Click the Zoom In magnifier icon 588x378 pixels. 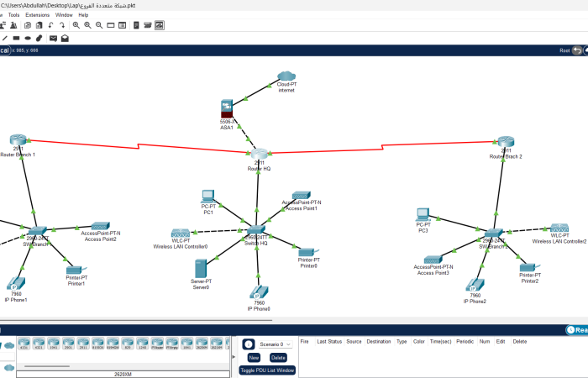tap(76, 25)
